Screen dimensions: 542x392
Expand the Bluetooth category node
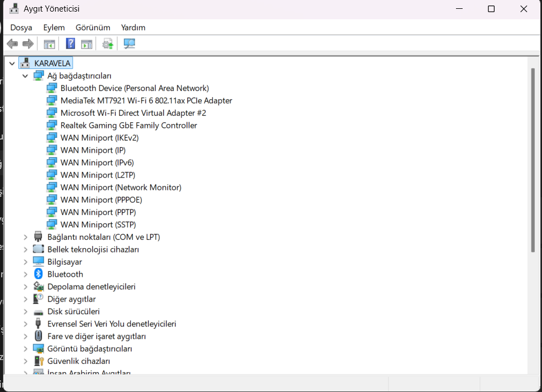[x=25, y=275]
